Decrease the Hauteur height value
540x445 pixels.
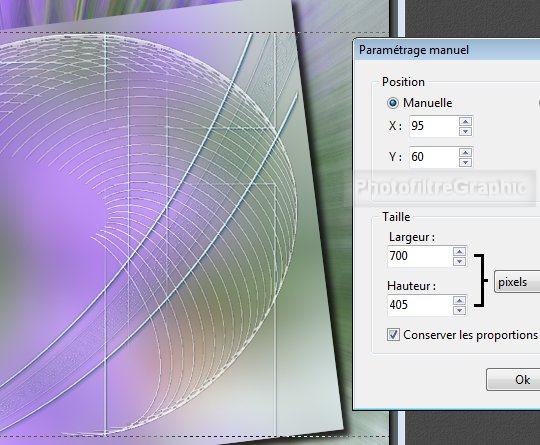tap(459, 310)
